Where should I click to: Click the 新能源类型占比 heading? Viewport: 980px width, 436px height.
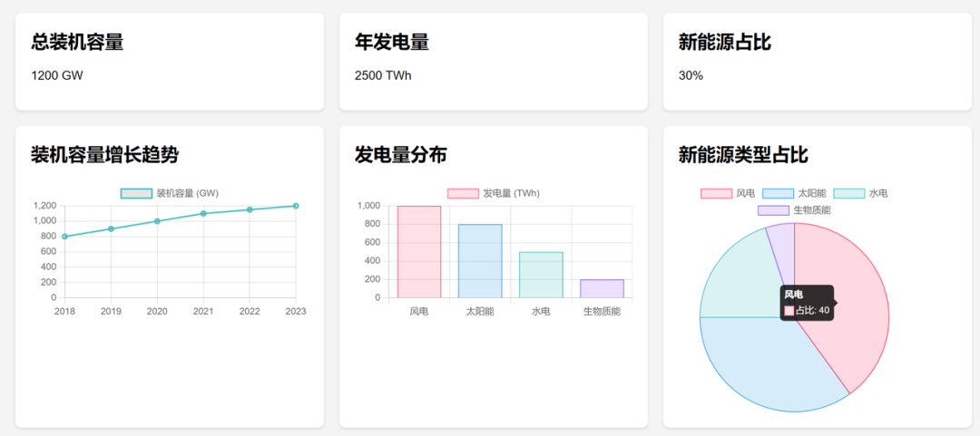click(x=744, y=155)
